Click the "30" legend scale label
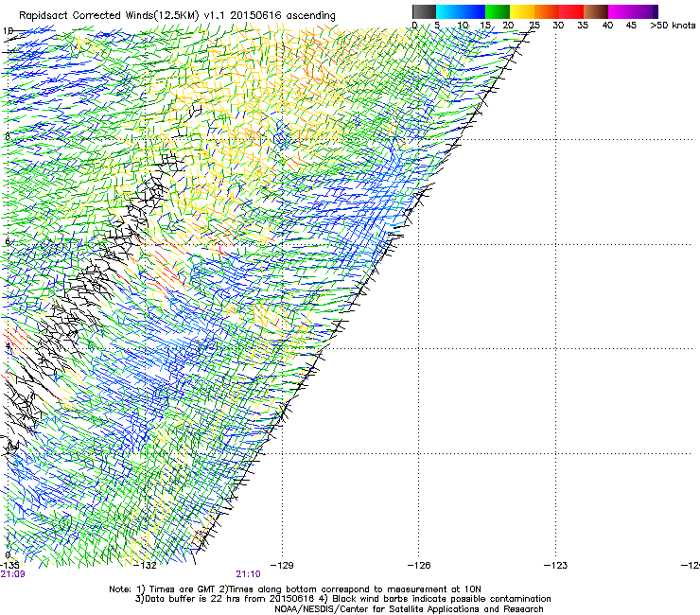The image size is (700, 615). coord(558,26)
